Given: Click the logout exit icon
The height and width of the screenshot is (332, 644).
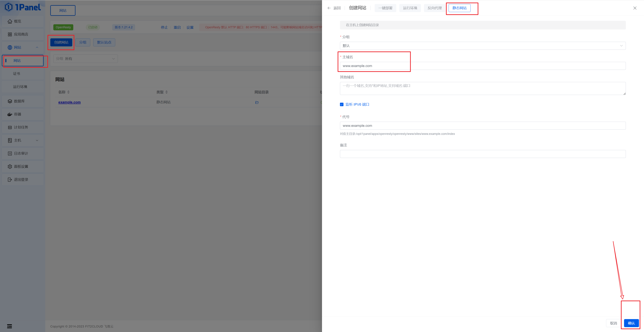Looking at the screenshot, I should 10,180.
